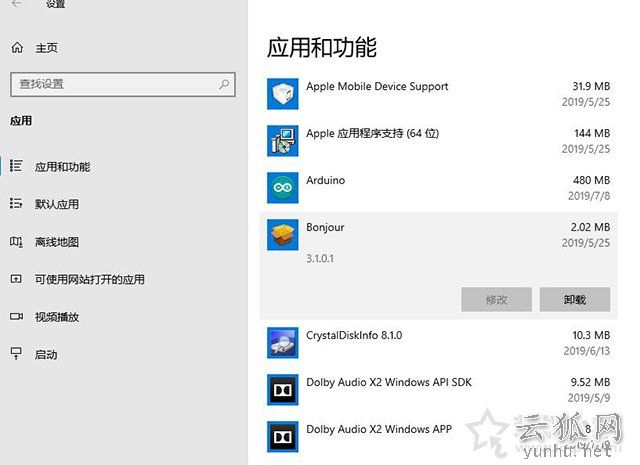Open 应用和功能 menu item
The image size is (640, 465).
click(x=62, y=167)
